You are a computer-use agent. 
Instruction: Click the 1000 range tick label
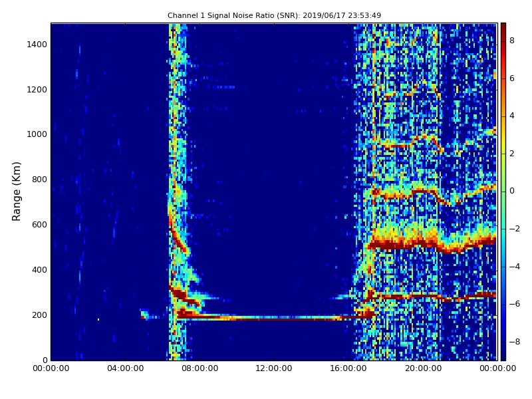(x=37, y=134)
